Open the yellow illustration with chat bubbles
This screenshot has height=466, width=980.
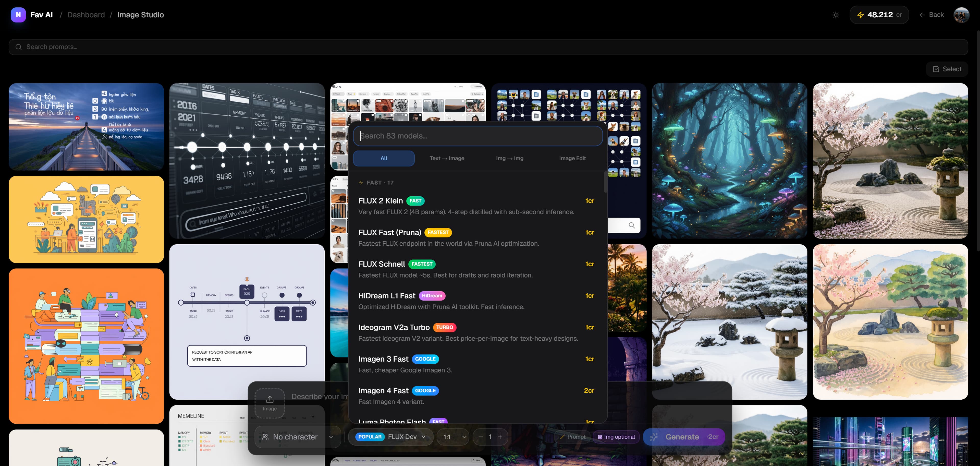click(x=86, y=219)
